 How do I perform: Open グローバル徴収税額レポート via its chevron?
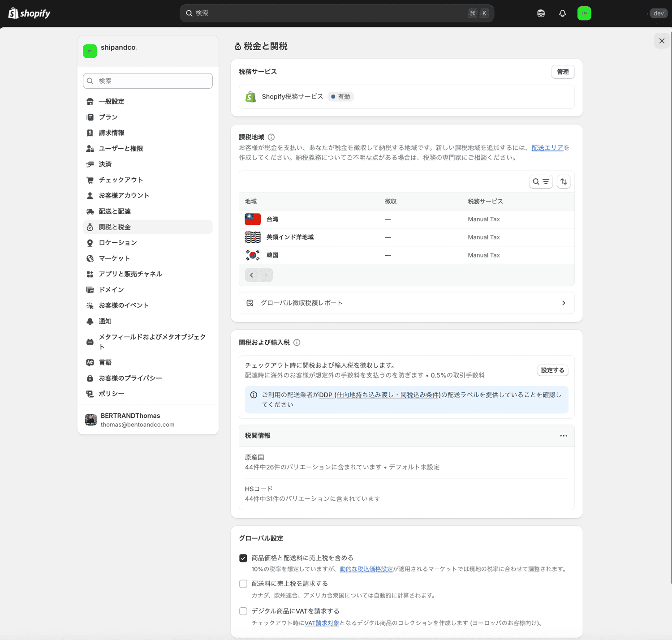click(564, 303)
